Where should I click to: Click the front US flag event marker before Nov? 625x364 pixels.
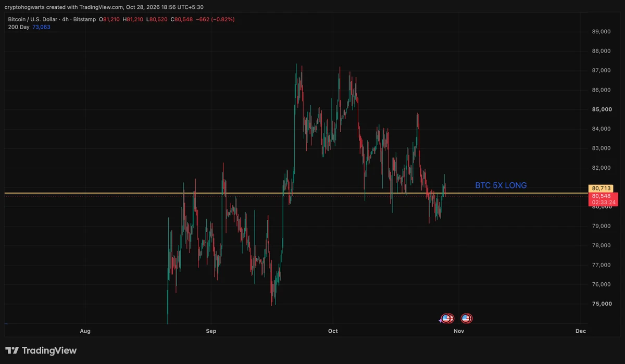[x=445, y=318]
